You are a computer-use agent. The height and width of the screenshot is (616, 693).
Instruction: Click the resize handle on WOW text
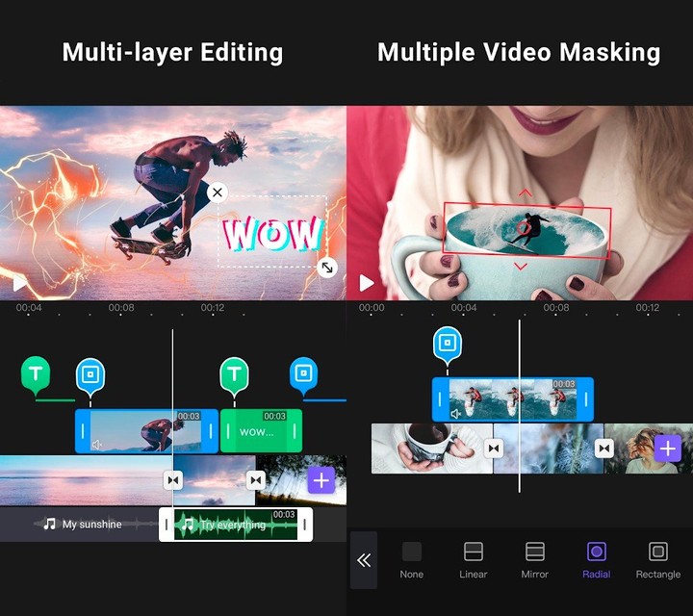327,268
